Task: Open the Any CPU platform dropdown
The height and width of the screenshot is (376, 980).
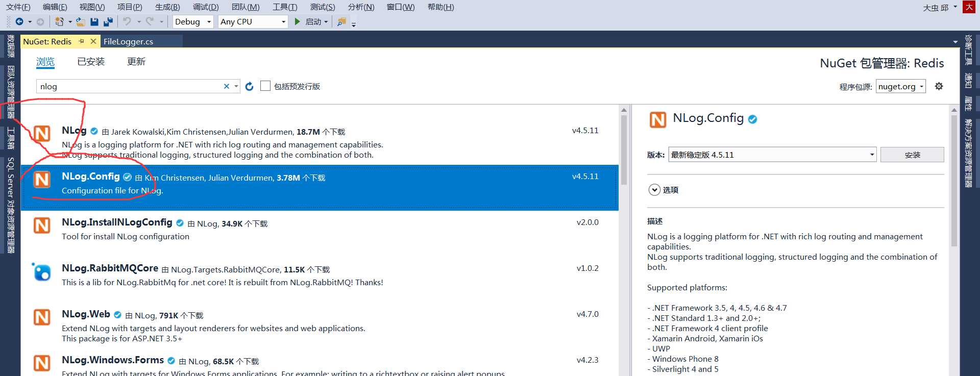Action: (x=254, y=21)
